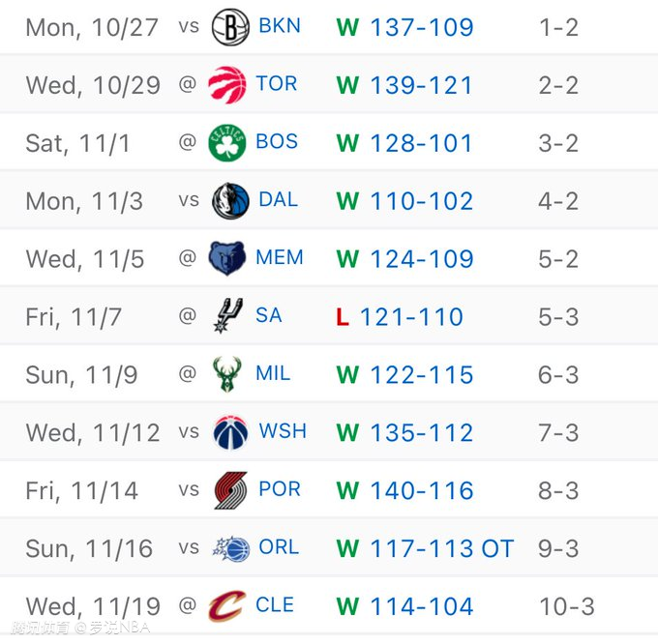Open the 117-113 OT score link
Image resolution: width=658 pixels, height=644 pixels.
[x=441, y=548]
